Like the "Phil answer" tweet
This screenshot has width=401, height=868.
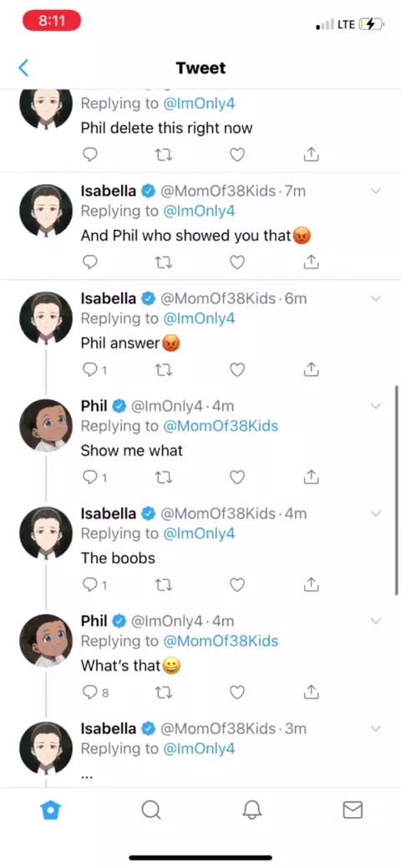[237, 370]
